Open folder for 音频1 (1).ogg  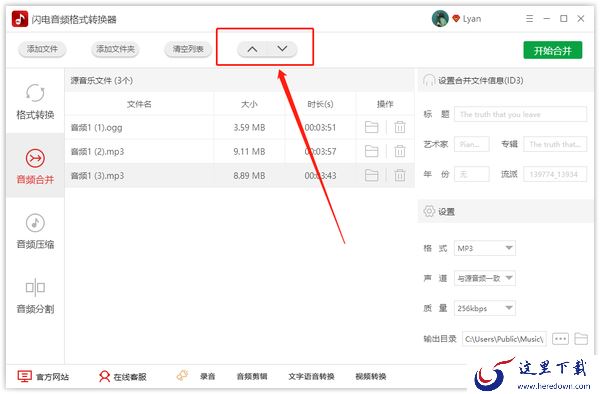point(371,127)
